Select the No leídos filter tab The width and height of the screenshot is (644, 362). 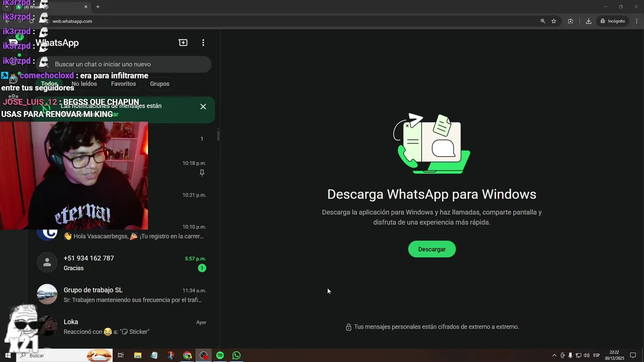tap(84, 84)
